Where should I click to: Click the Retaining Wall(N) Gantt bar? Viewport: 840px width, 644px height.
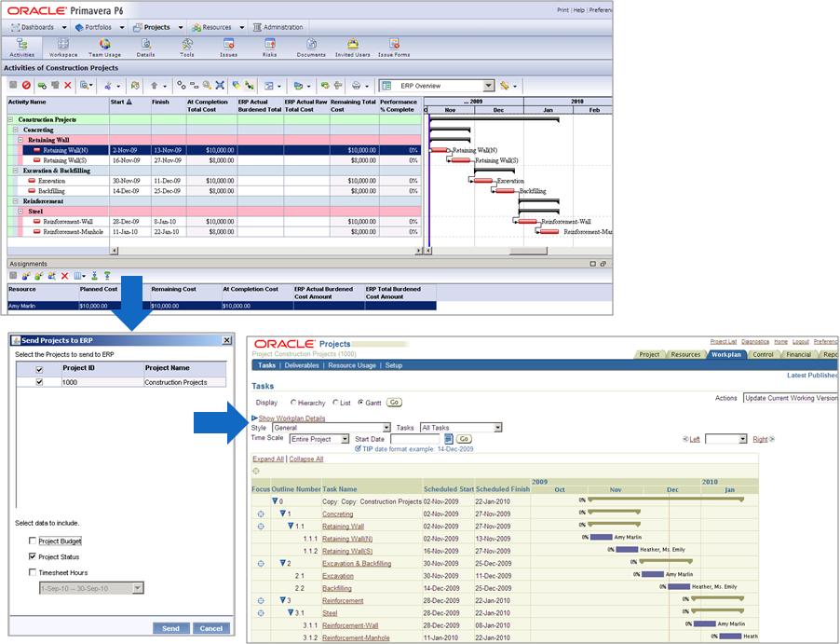(440, 150)
